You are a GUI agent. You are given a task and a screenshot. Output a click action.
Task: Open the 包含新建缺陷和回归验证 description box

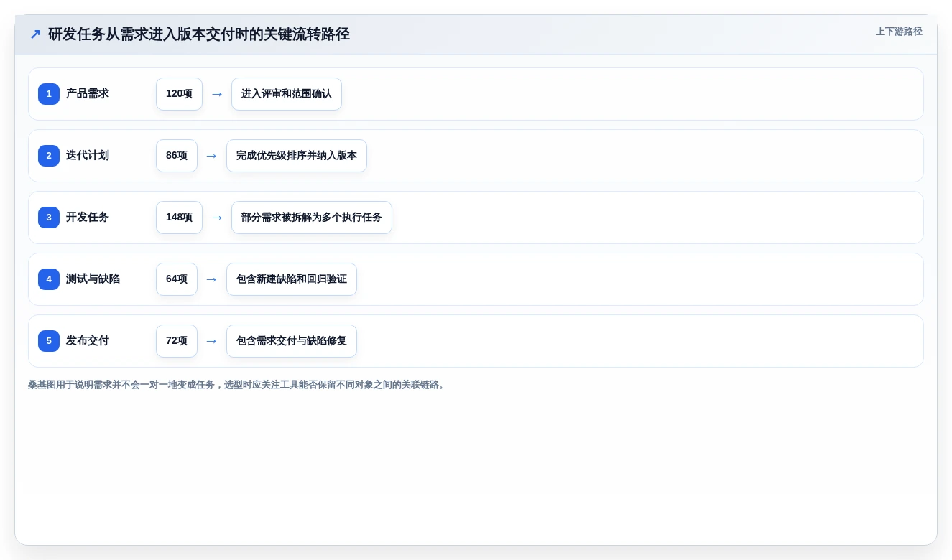click(292, 279)
